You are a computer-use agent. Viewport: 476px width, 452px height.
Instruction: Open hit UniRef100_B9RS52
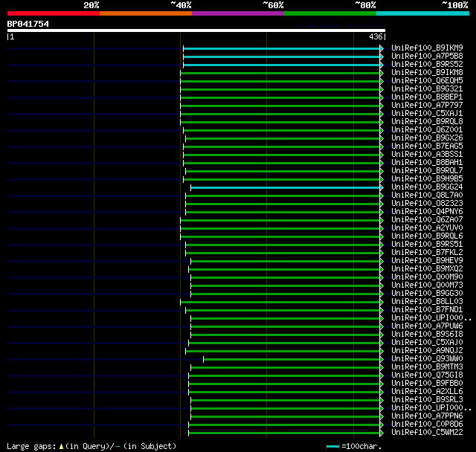coord(427,65)
